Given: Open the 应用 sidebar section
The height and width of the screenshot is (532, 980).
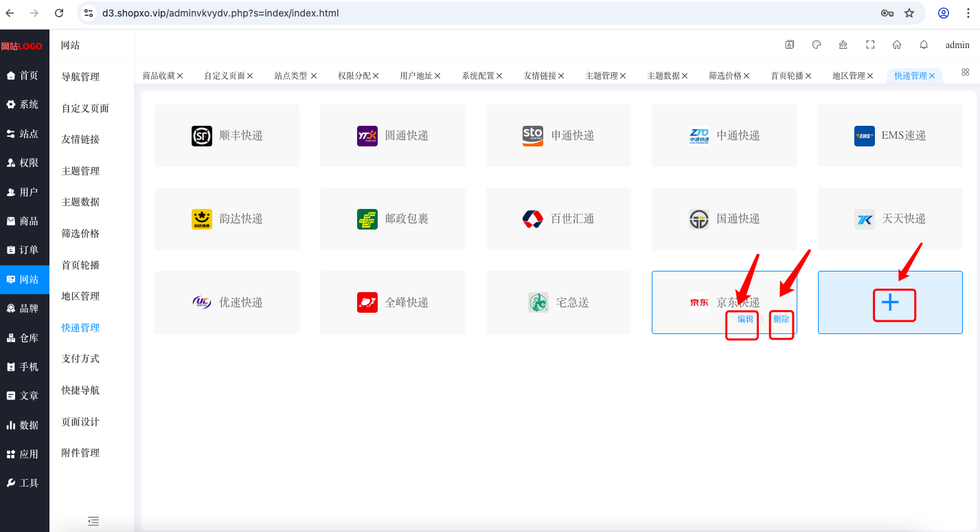Looking at the screenshot, I should pos(25,454).
